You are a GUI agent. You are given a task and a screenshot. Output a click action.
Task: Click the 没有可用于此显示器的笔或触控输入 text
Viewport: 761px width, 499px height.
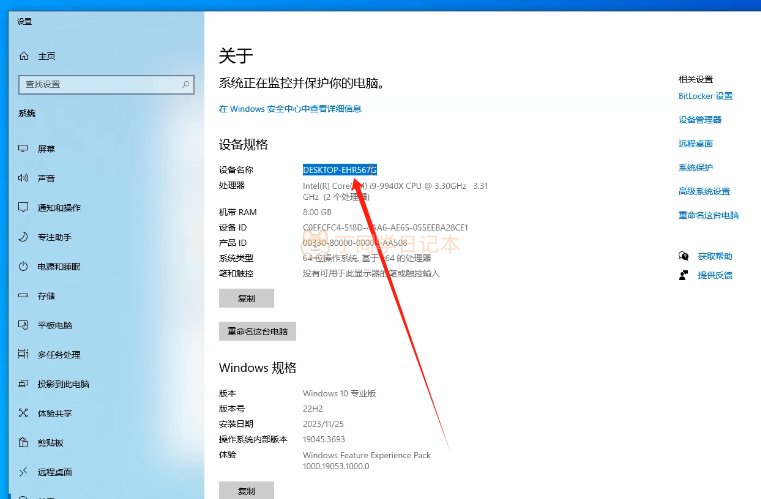tap(371, 273)
